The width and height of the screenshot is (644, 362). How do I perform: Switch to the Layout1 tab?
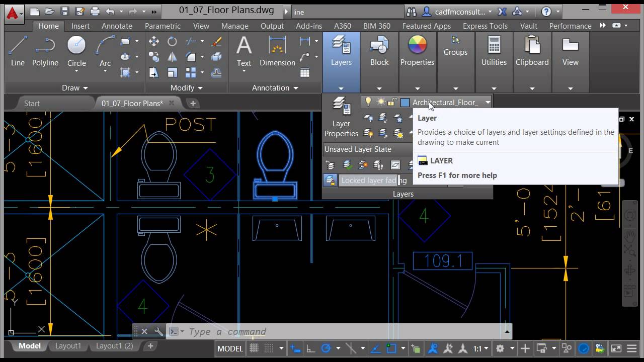[x=67, y=346]
